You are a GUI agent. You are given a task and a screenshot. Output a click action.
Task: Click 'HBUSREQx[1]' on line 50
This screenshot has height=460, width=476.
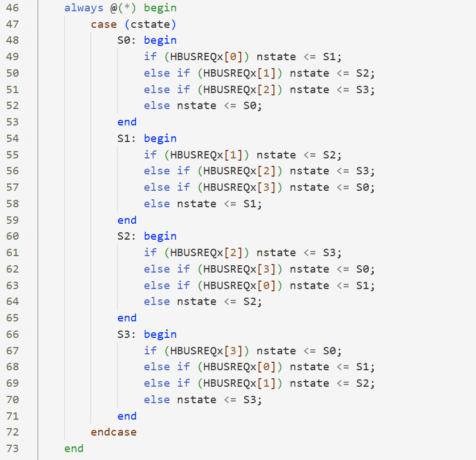pos(240,73)
